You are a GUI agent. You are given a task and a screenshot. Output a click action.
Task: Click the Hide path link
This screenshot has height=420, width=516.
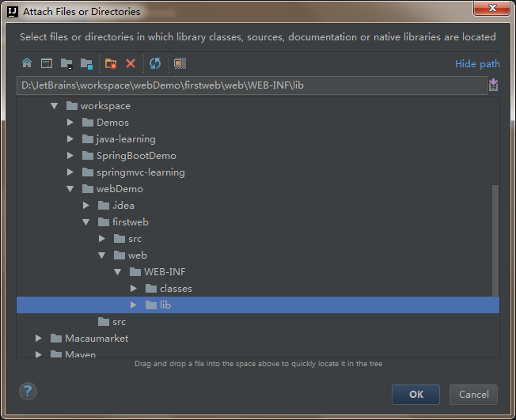click(477, 64)
